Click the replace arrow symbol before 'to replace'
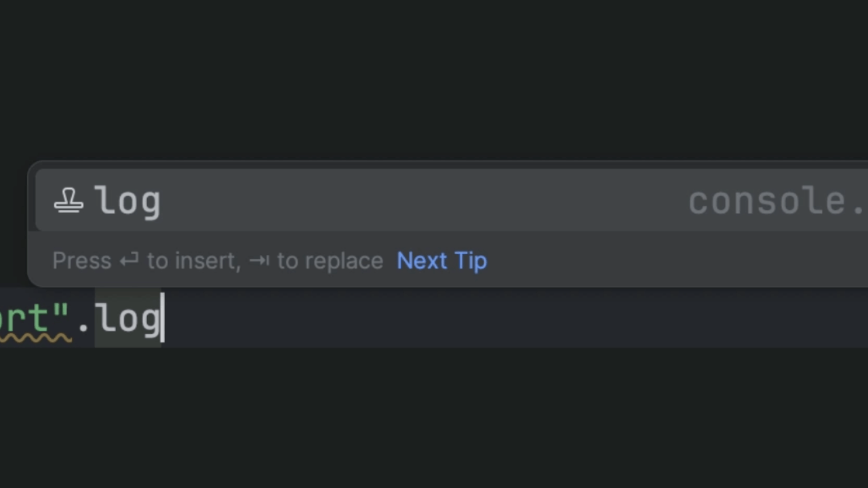Image resolution: width=868 pixels, height=488 pixels. click(x=258, y=260)
